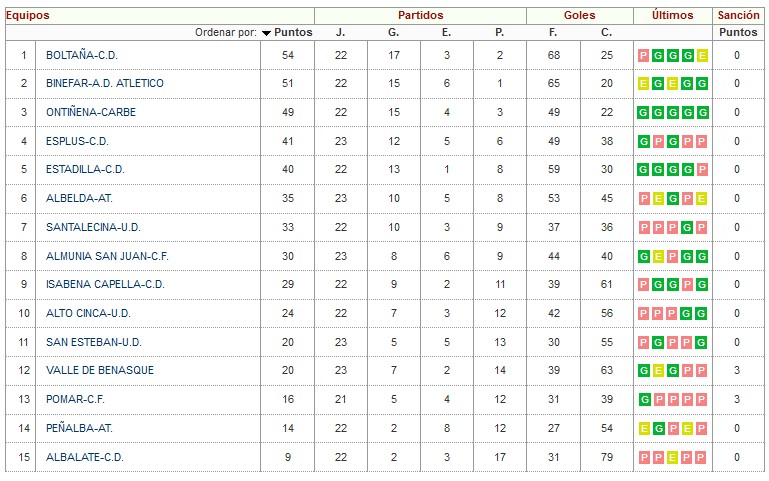
Task: Click first yellow E badge for BINEFAR-A.D. ATLETICO
Action: pyautogui.click(x=643, y=84)
